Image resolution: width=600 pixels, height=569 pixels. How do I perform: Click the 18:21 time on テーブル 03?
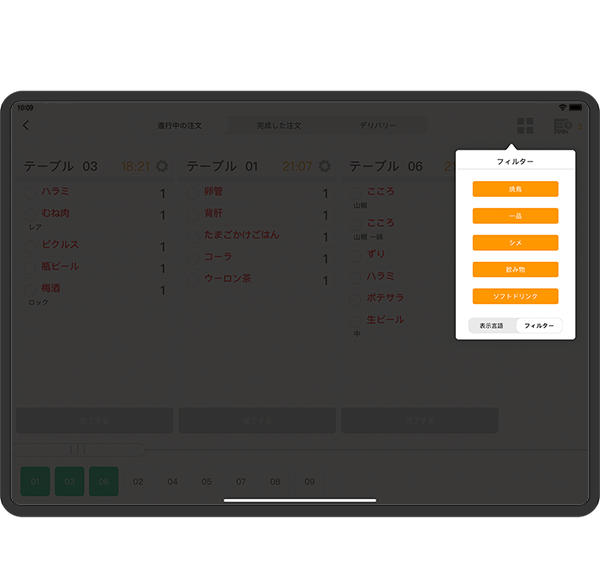pyautogui.click(x=135, y=166)
